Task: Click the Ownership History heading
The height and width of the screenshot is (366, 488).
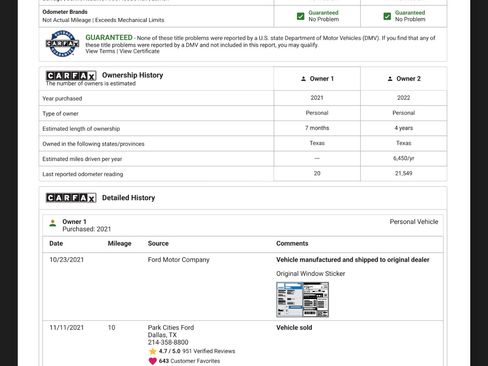Action: (133, 75)
